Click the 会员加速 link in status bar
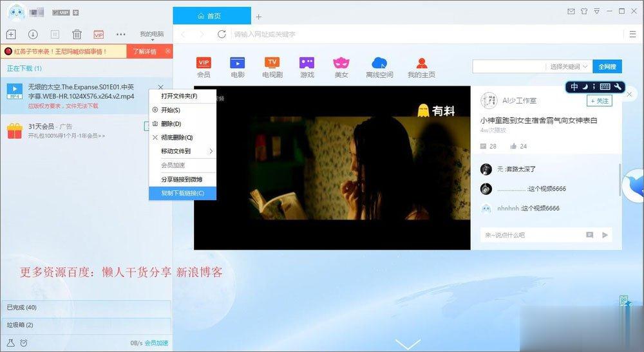The height and width of the screenshot is (352, 644). 156,343
